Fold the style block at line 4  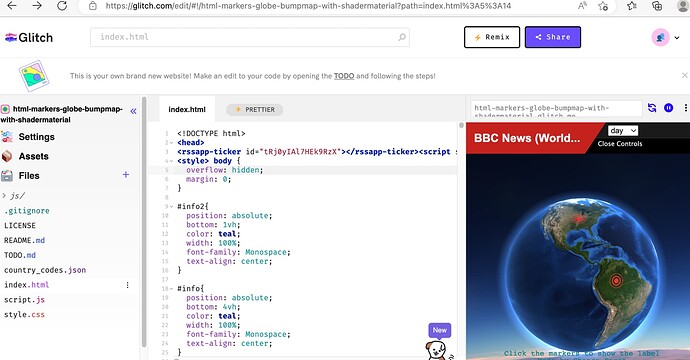coord(171,161)
